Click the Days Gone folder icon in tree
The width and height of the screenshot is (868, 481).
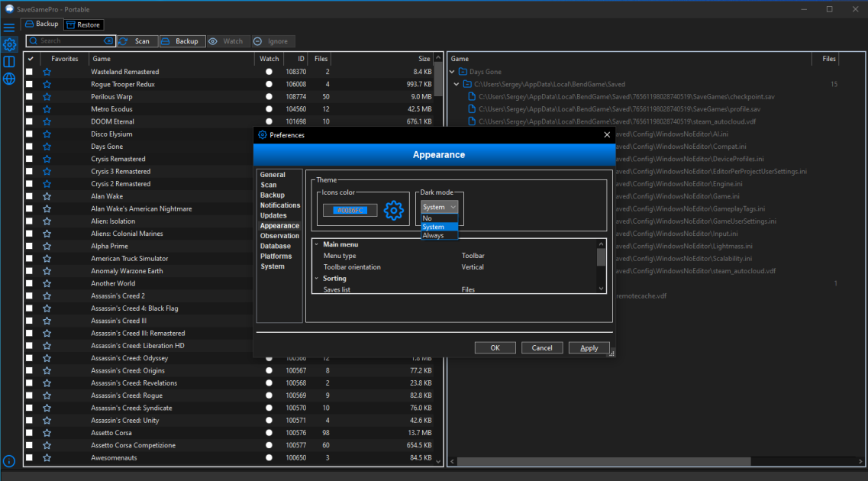pyautogui.click(x=463, y=72)
